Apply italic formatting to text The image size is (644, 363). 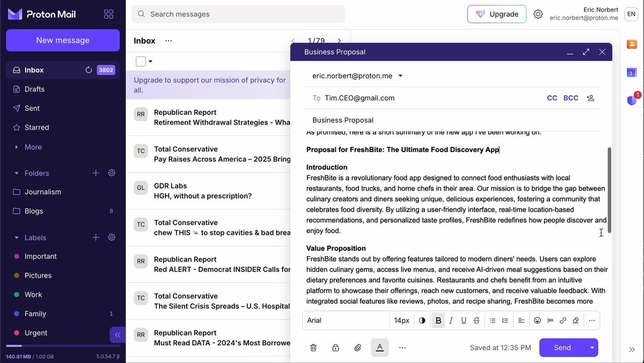(451, 321)
